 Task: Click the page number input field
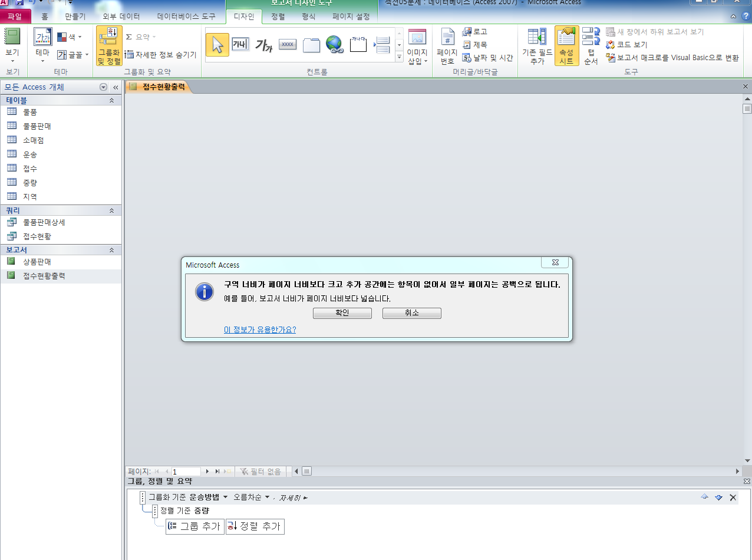(186, 472)
